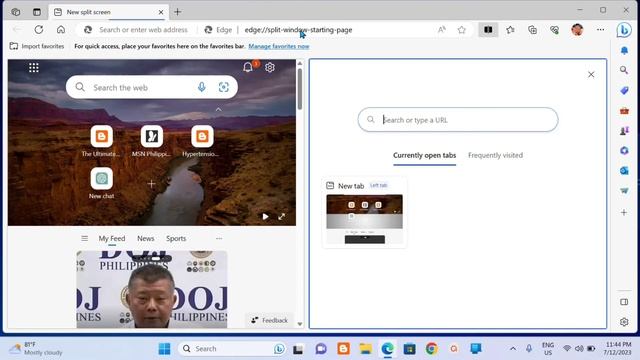Image resolution: width=640 pixels, height=360 pixels.
Task: Open the Bing chat sidebar button
Action: [x=624, y=30]
